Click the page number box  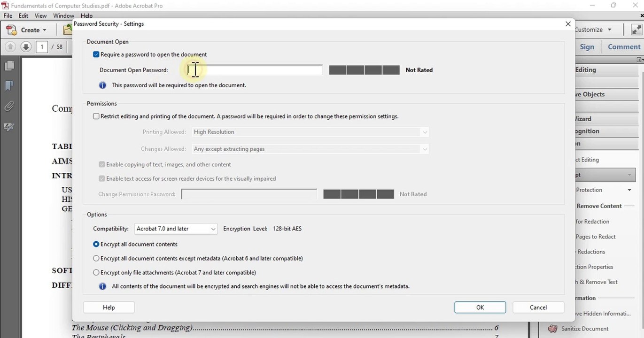pos(42,47)
